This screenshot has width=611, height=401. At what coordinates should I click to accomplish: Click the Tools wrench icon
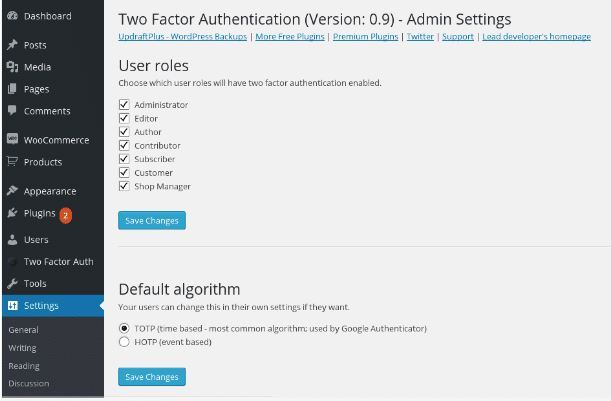12,284
